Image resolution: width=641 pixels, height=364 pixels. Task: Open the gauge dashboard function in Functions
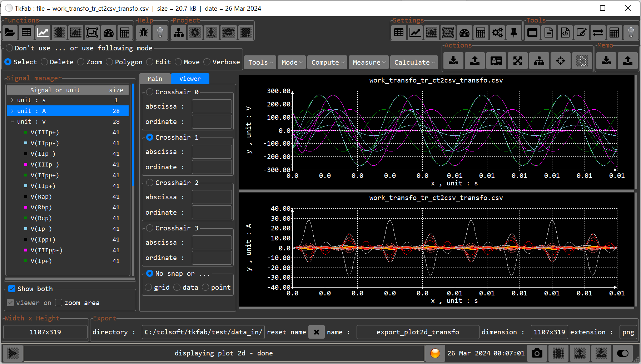(109, 33)
